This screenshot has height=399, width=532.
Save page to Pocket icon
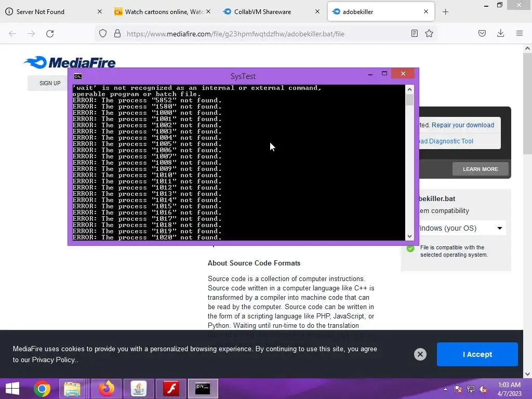482,33
